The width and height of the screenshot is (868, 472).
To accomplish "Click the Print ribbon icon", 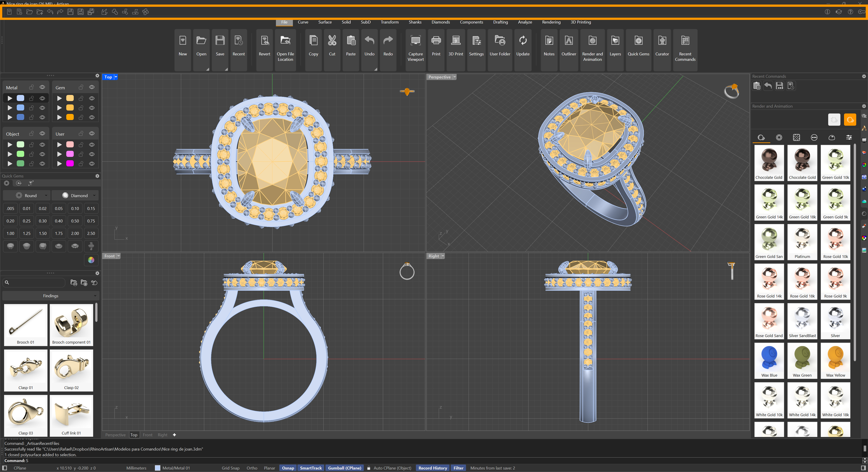I will pos(436,41).
